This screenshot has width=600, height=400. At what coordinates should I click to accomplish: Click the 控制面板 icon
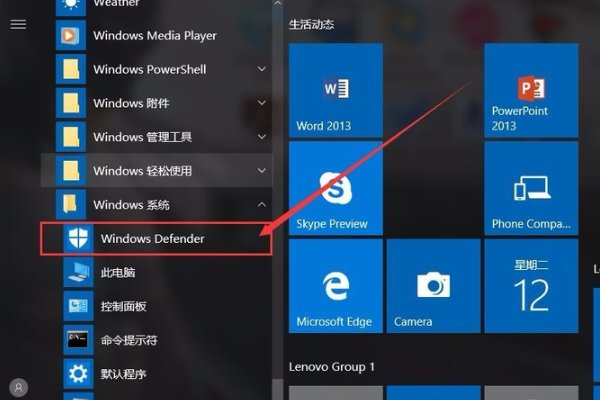pos(78,306)
